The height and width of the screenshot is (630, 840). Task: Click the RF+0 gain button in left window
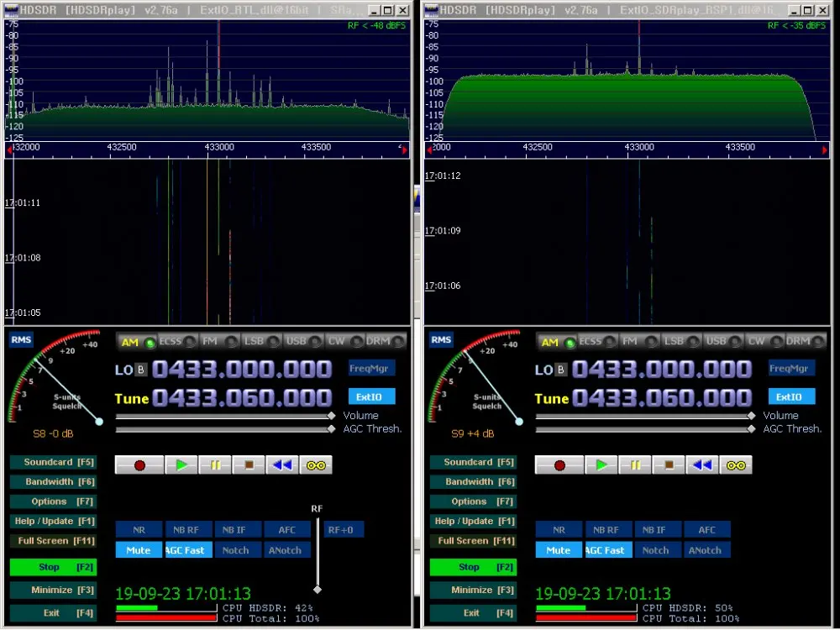[344, 530]
